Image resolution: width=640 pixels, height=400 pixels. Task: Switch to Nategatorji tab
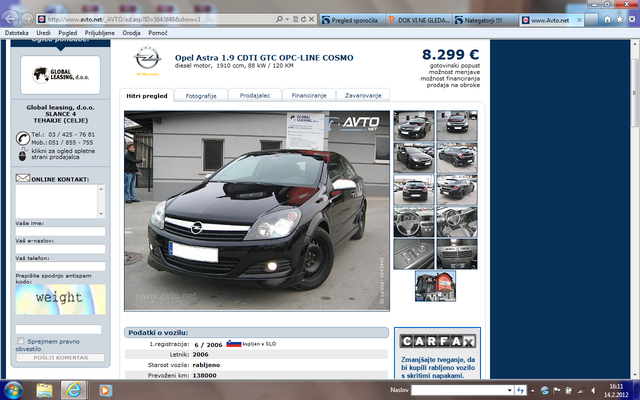(x=485, y=20)
